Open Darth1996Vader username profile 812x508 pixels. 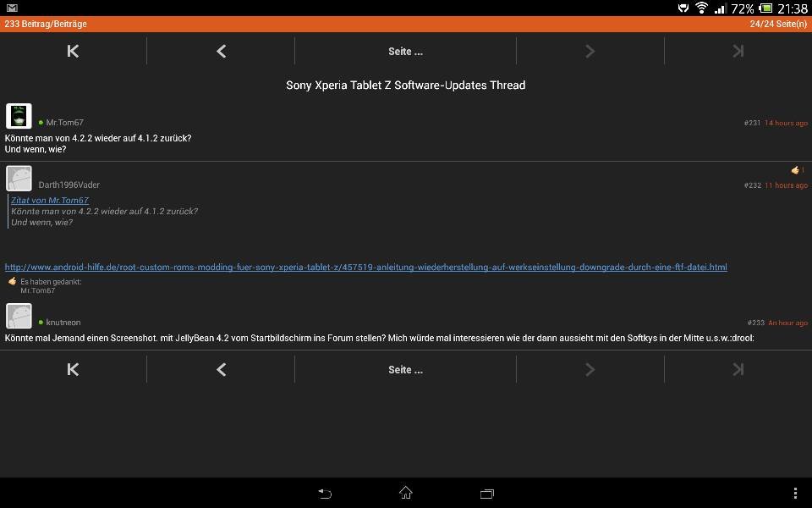click(69, 185)
